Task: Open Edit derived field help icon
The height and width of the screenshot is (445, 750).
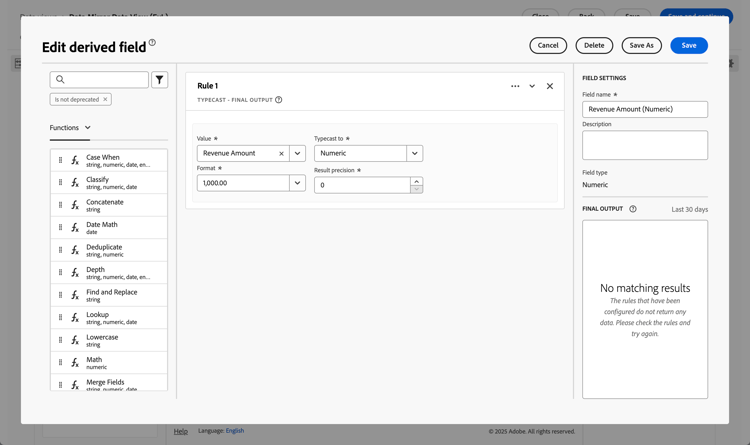Action: [152, 43]
